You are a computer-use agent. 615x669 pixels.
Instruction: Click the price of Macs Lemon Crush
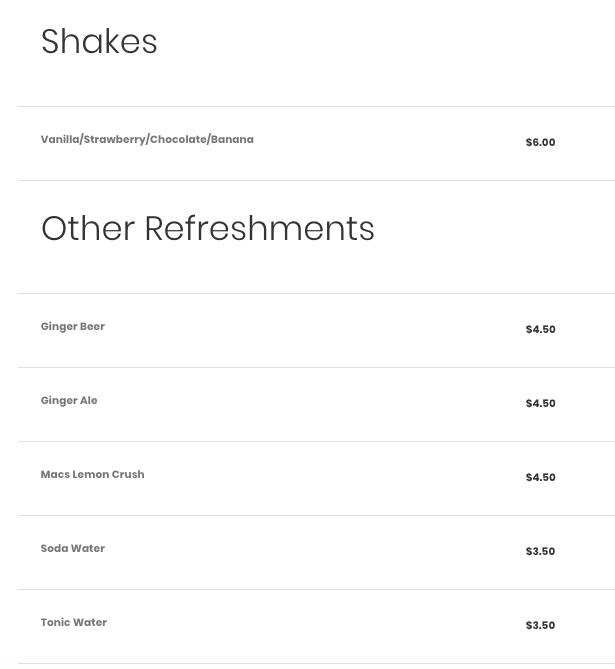click(540, 478)
